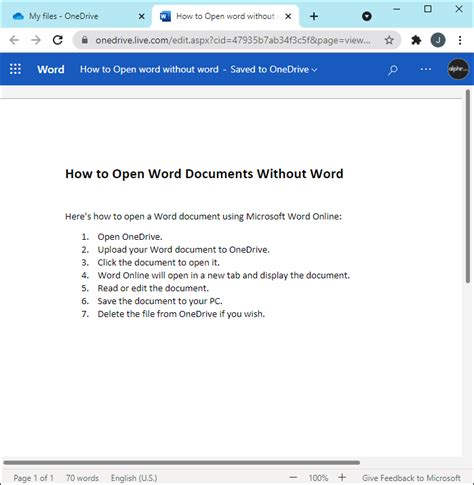Bookmark this page with the star
474x485 pixels.
(x=389, y=40)
